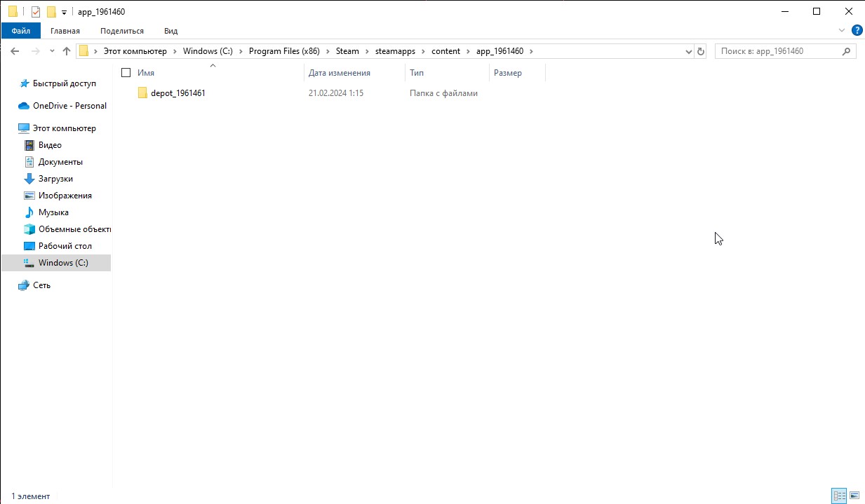Select OneDrive - Personal in navigation pane
The height and width of the screenshot is (504, 865).
[x=70, y=106]
